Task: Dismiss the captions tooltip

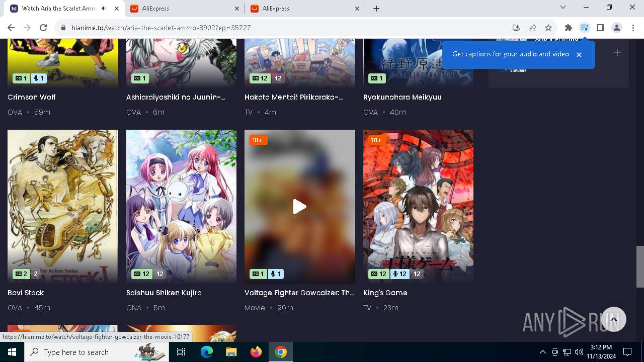Action: pyautogui.click(x=579, y=54)
